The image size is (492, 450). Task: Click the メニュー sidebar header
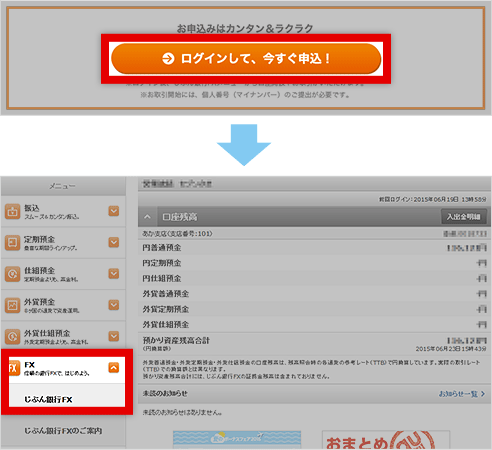tap(63, 186)
